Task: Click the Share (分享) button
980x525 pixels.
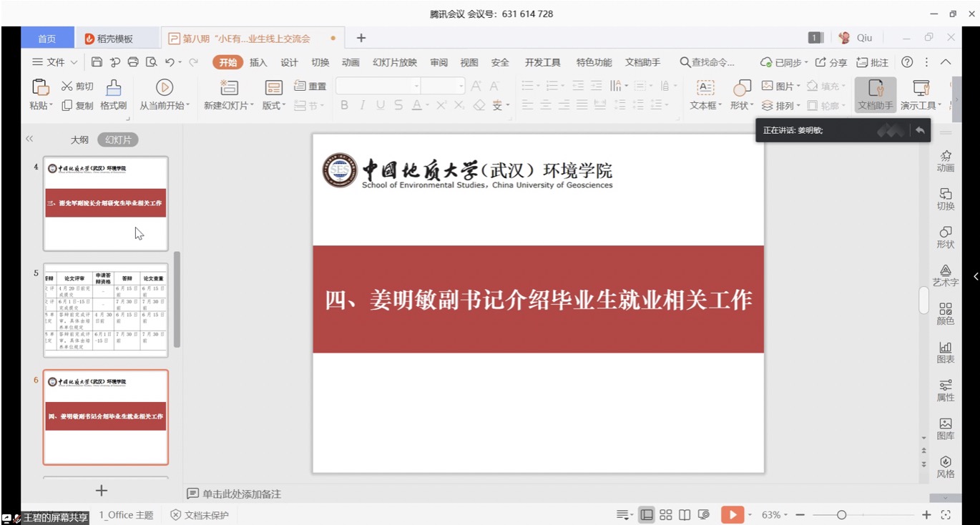Action: point(831,62)
